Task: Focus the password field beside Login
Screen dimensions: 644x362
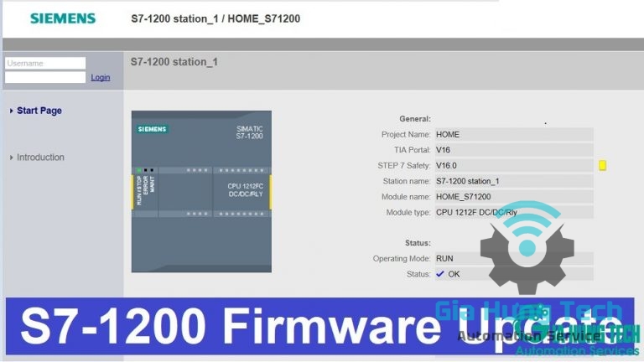Action: click(x=45, y=77)
